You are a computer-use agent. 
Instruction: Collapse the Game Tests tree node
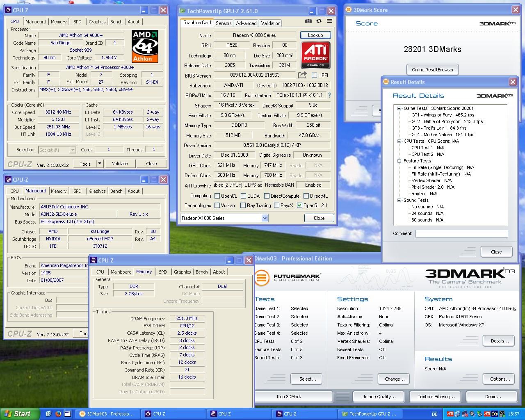[x=399, y=108]
